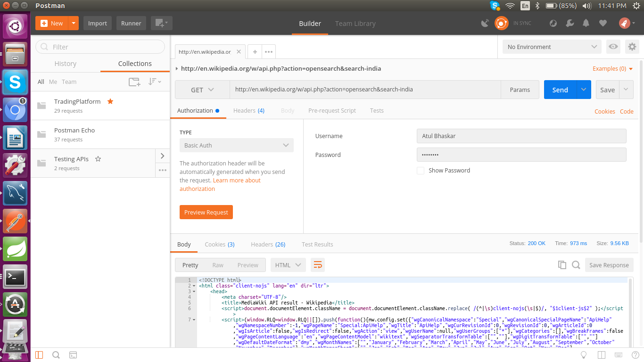Viewport: 644px width, 362px height.
Task: Click the orange sync status icon
Action: point(501,23)
